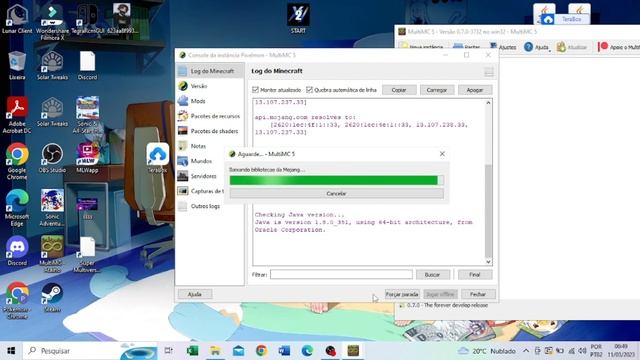Click the Carregar button
640x360 pixels.
[x=437, y=90]
